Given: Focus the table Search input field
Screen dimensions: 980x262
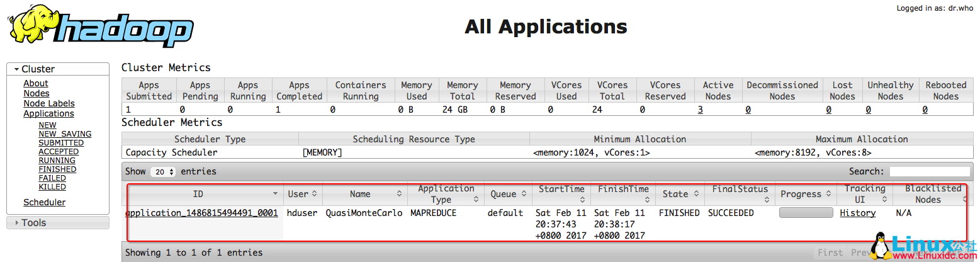Looking at the screenshot, I should click(x=929, y=171).
